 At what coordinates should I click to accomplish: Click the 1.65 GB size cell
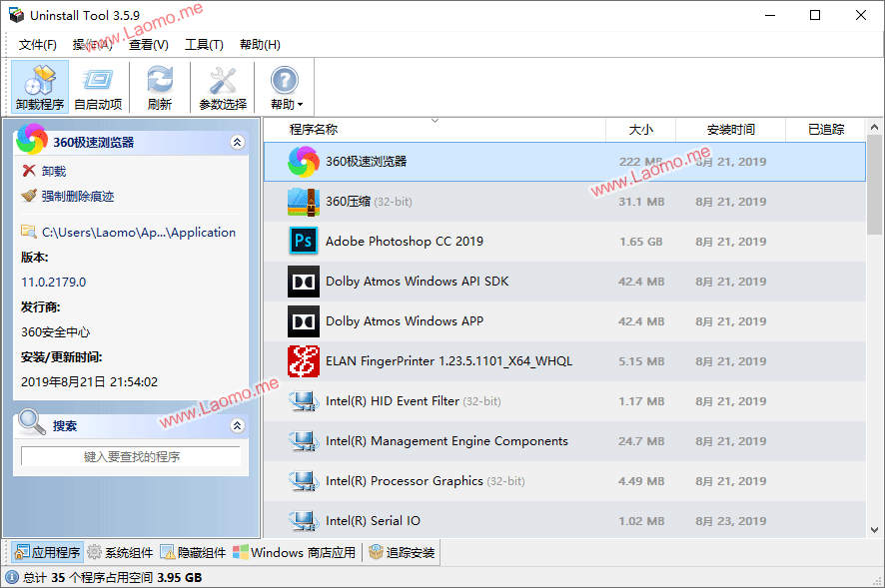tap(640, 242)
